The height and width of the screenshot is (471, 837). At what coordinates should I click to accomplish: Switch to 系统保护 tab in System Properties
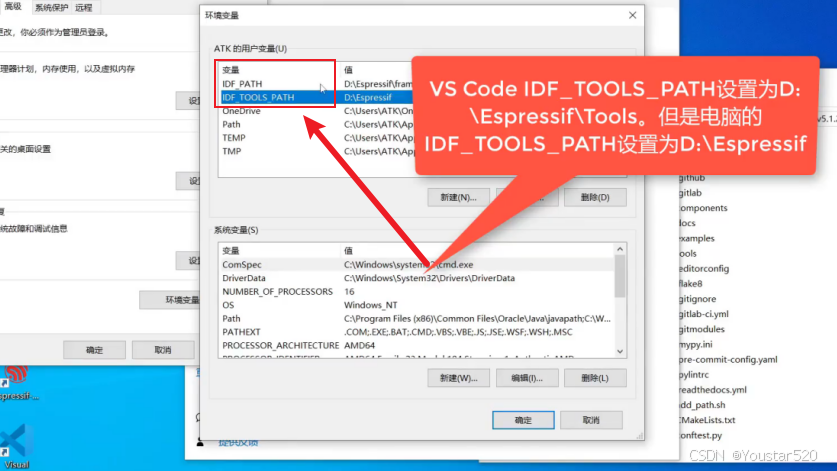click(x=51, y=7)
